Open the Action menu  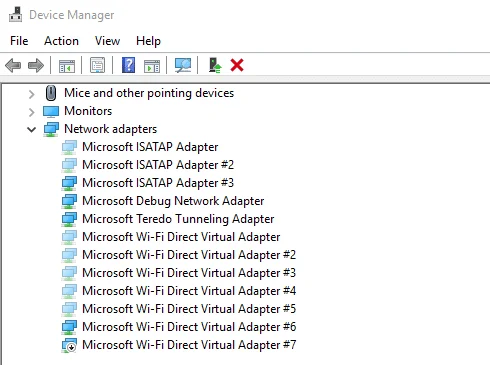(61, 41)
